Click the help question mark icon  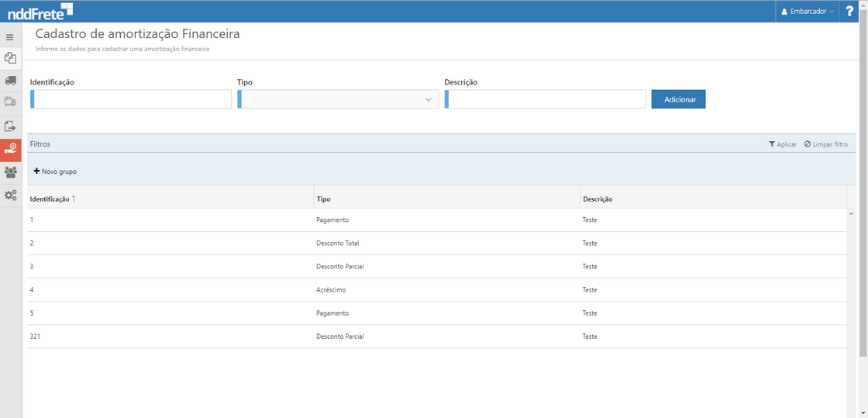coord(849,12)
